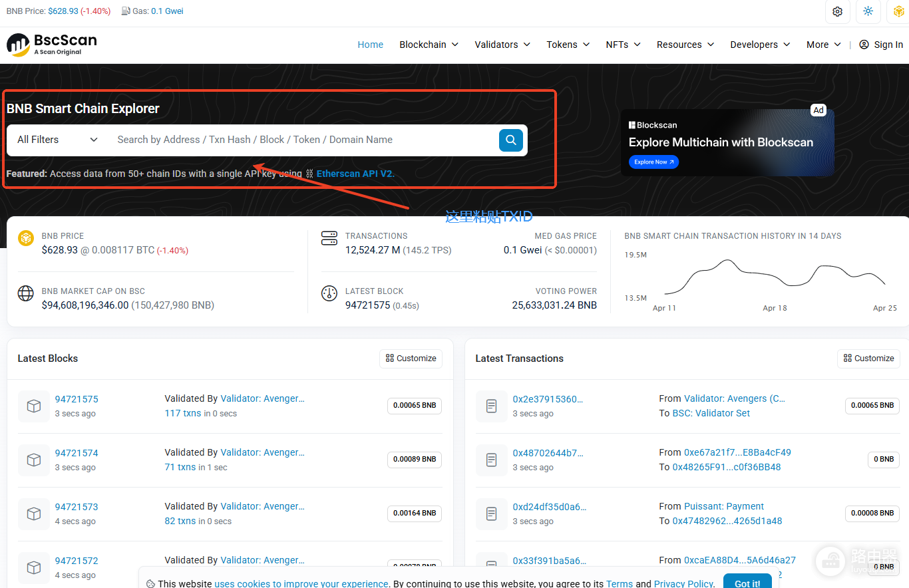Viewport: 909px width, 588px height.
Task: Click the BscScan logo
Action: [52, 45]
